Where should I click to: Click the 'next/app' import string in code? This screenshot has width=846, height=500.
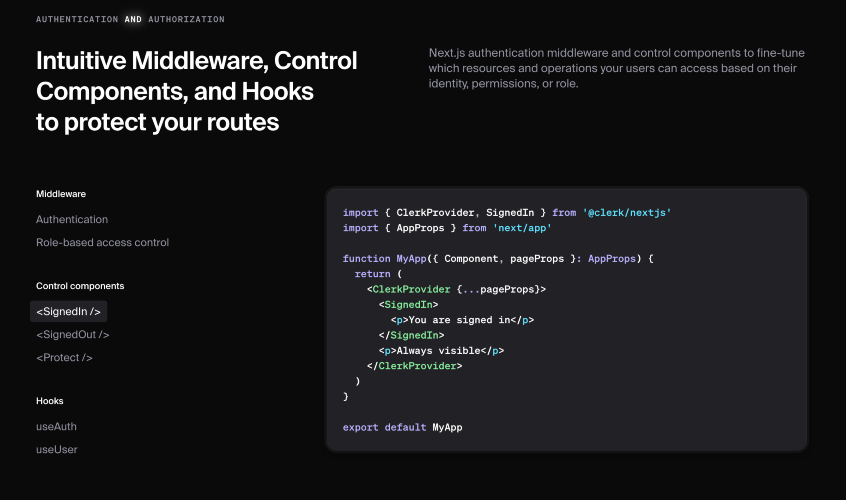522,228
